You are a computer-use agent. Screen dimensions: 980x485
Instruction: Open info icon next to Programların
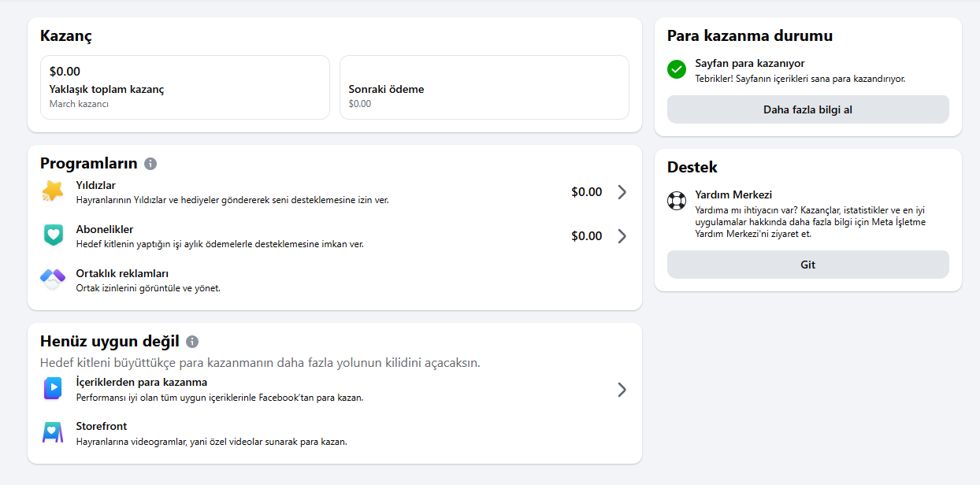150,164
